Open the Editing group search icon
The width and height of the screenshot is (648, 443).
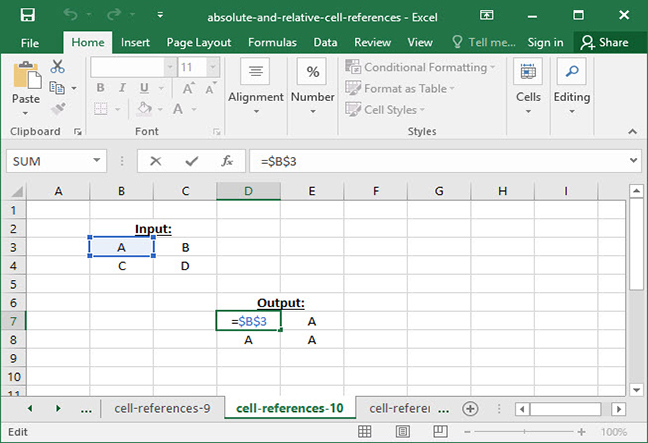571,73
